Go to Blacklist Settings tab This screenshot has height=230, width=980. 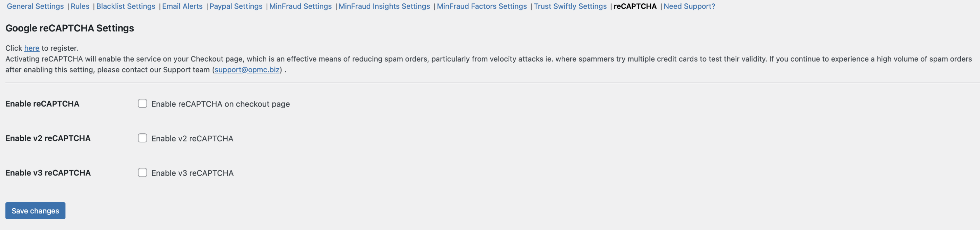pos(126,6)
